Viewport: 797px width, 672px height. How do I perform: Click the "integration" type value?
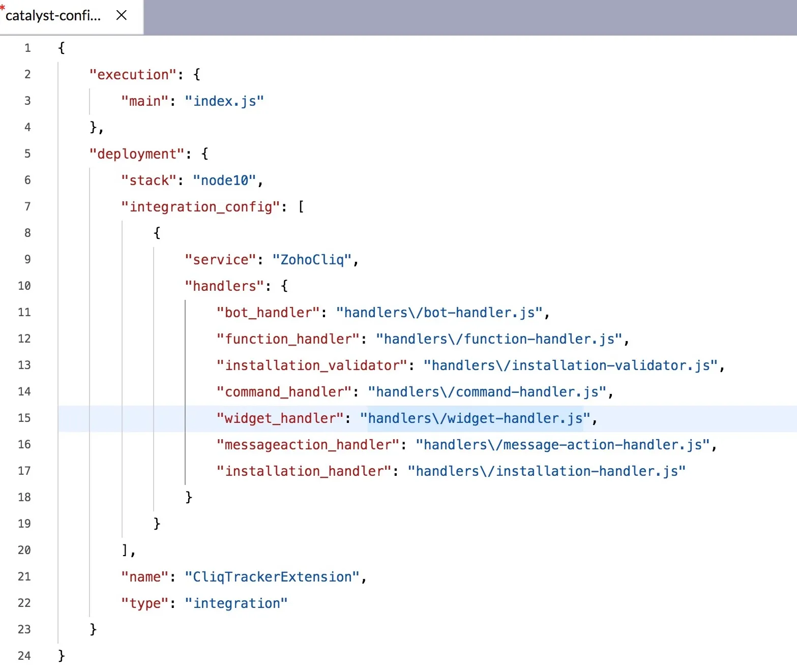coord(237,603)
